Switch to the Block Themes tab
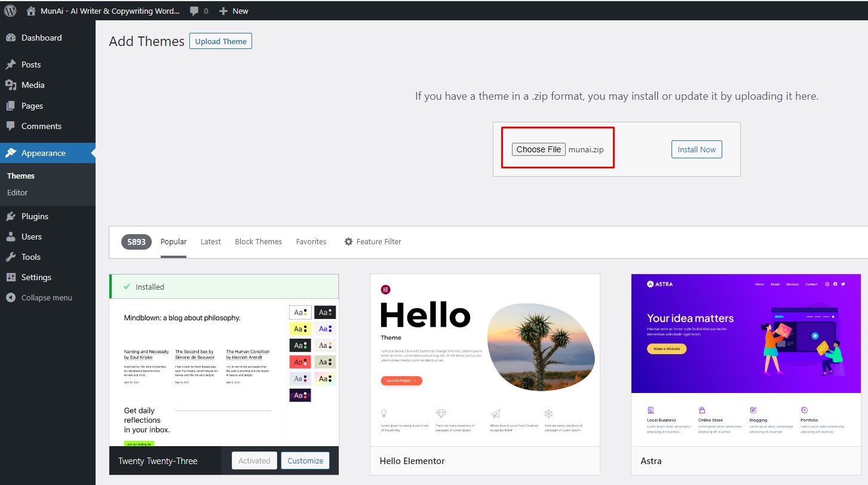This screenshot has height=485, width=868. (258, 241)
